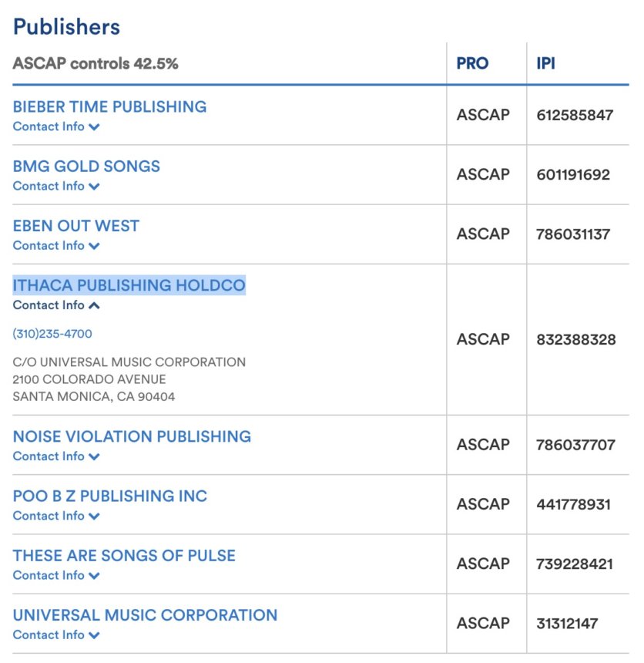Call the (310)235-4700 phone number link

[x=52, y=334]
